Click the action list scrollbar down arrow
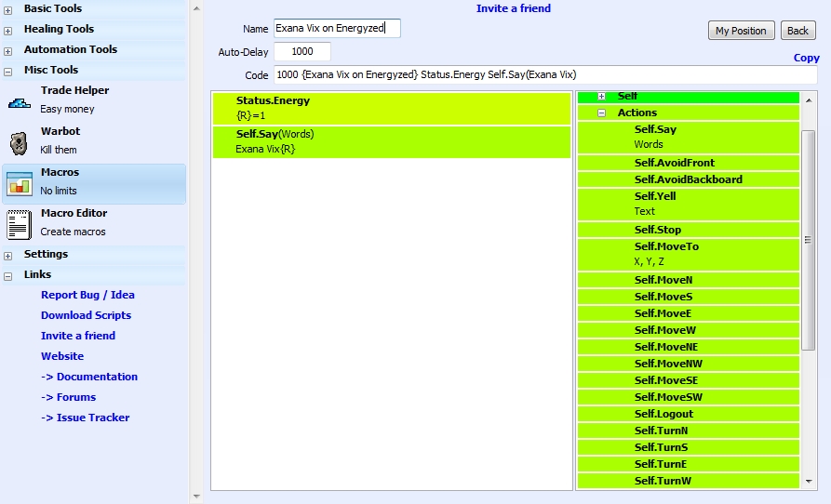 (808, 481)
